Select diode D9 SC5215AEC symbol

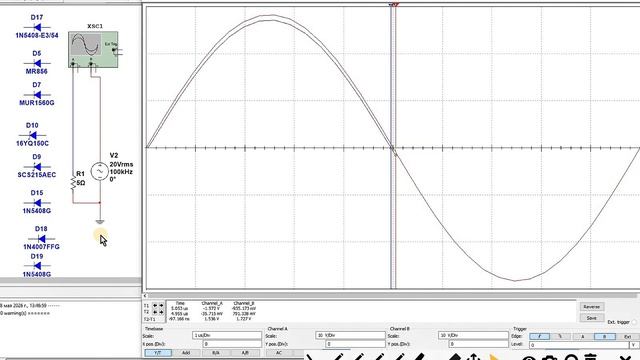(37, 167)
